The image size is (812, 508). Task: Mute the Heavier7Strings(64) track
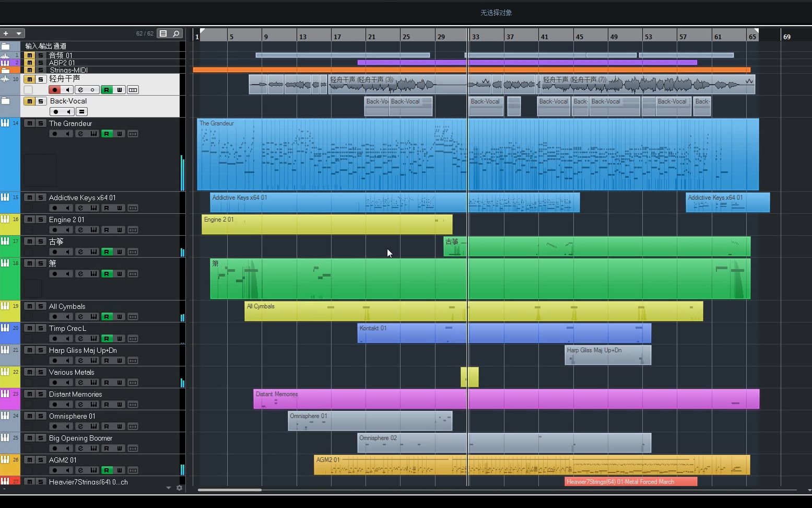pyautogui.click(x=29, y=482)
